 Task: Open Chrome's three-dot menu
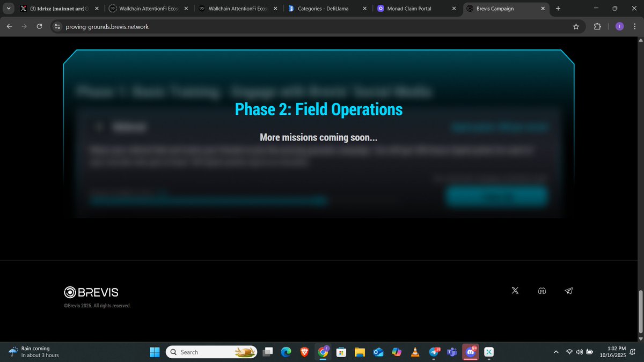click(635, 26)
